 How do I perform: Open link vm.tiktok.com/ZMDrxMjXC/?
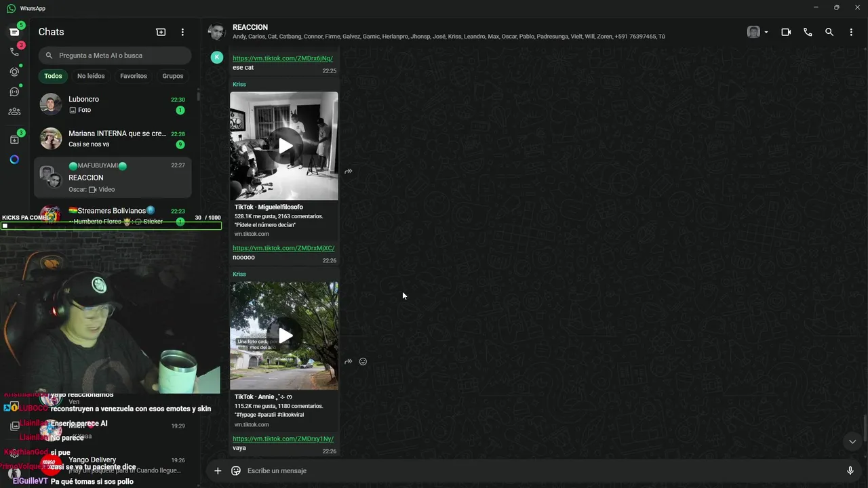[283, 248]
